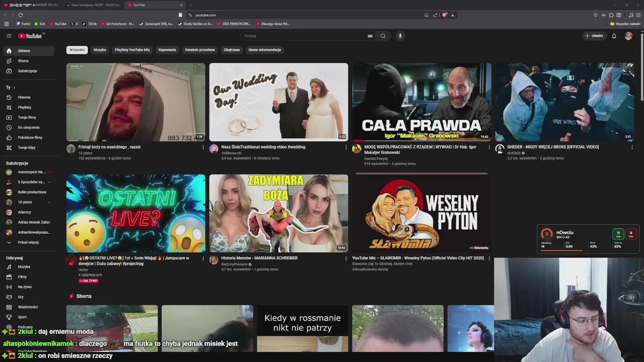Open options for OSTATNI LIVE stream
This screenshot has width=644, height=362.
pos(203,258)
